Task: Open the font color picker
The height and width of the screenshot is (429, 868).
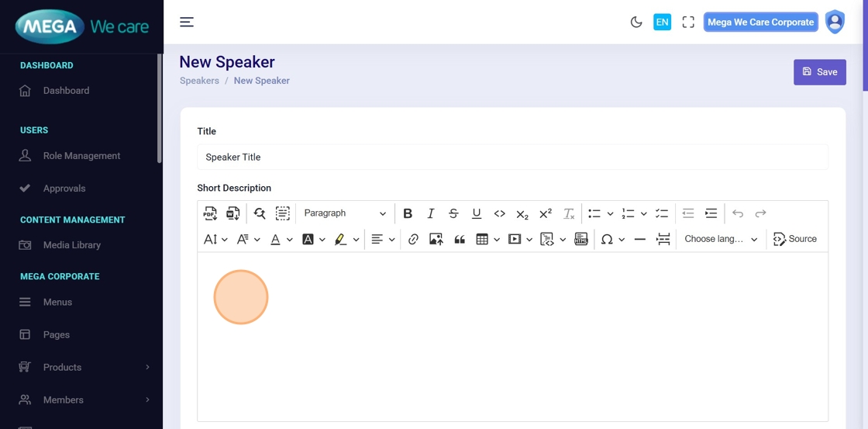Action: tap(275, 240)
